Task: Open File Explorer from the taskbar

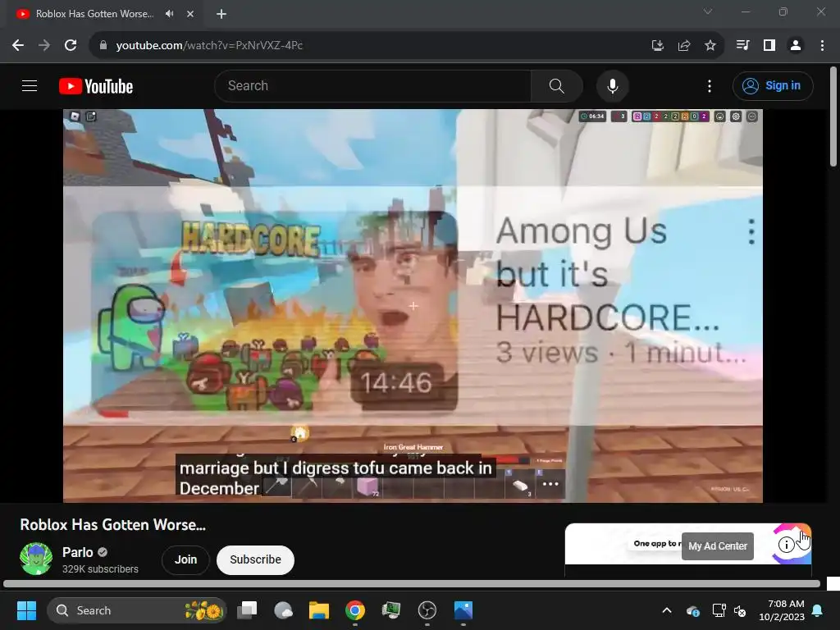Action: tap(319, 610)
